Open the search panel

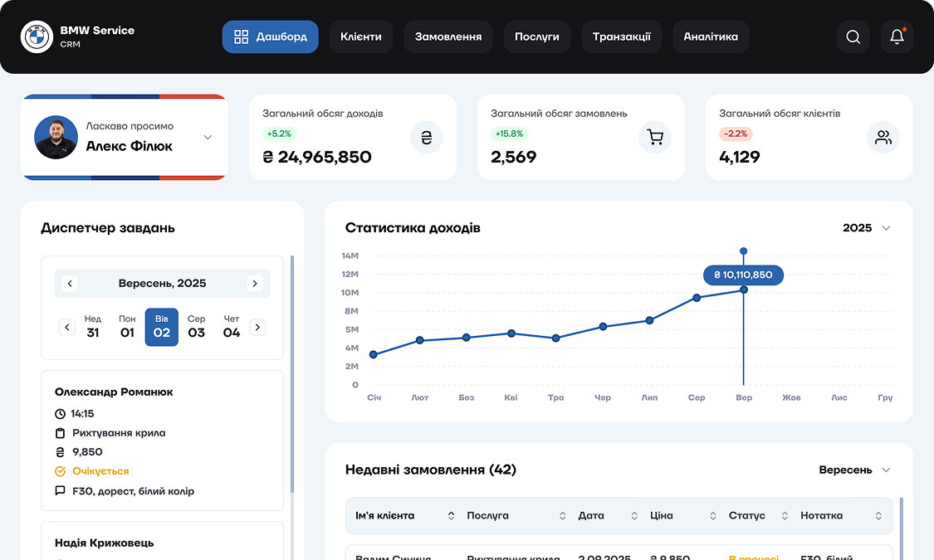tap(853, 37)
